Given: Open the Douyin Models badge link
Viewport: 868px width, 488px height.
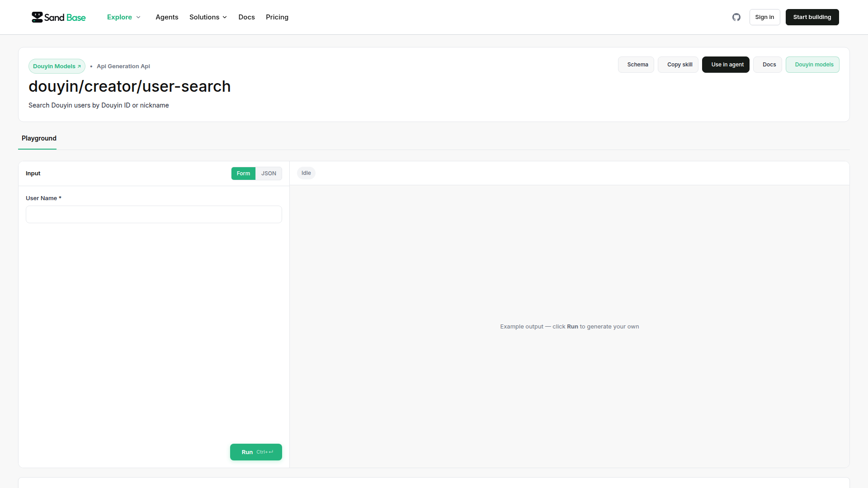Looking at the screenshot, I should tap(57, 66).
